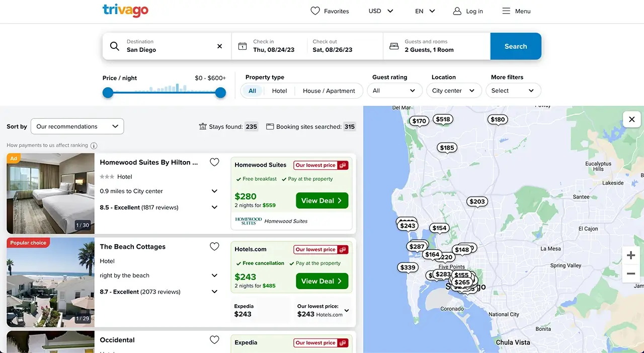Image resolution: width=644 pixels, height=353 pixels.
Task: Select the Hotel property type tab
Action: click(279, 91)
